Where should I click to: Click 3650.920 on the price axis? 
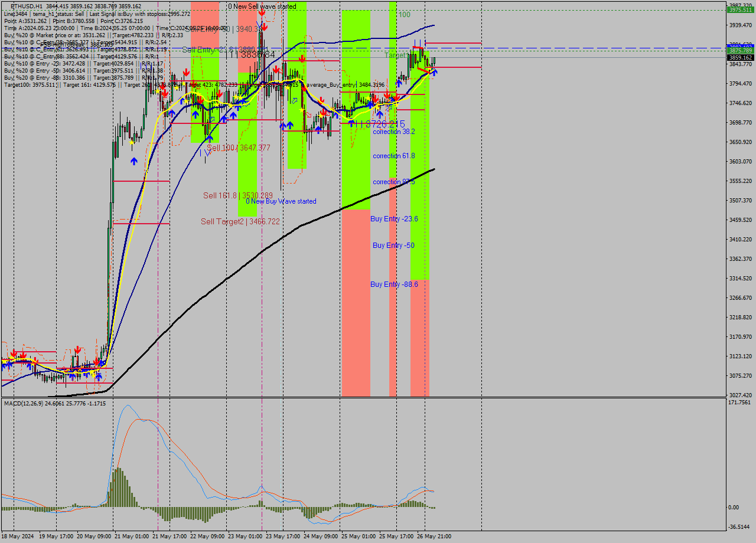tap(741, 142)
